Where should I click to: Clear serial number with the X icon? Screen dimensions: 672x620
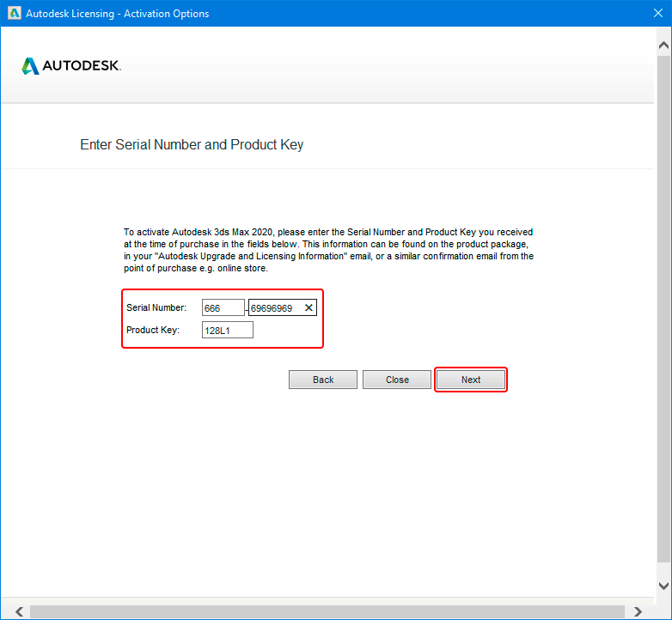tap(309, 307)
